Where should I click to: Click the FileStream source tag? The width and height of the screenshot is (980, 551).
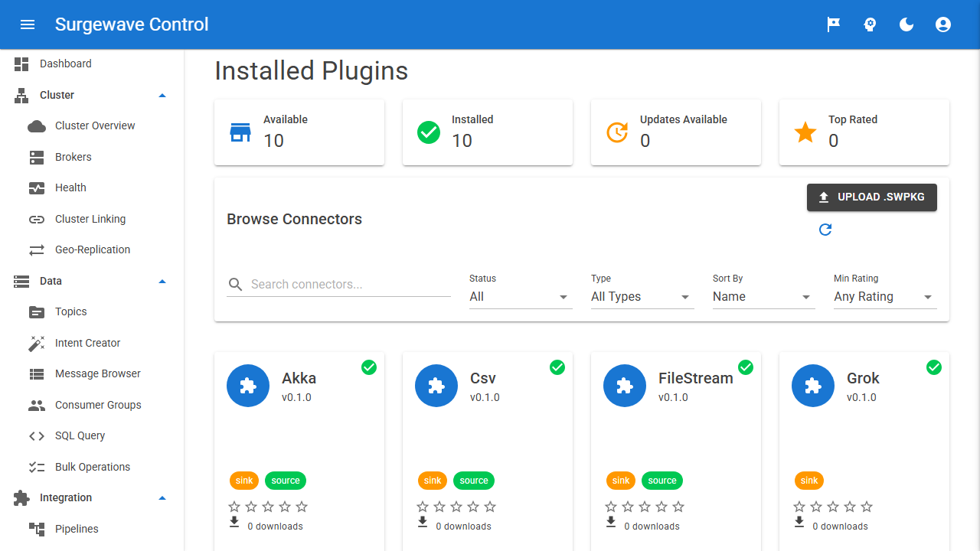[x=662, y=481]
